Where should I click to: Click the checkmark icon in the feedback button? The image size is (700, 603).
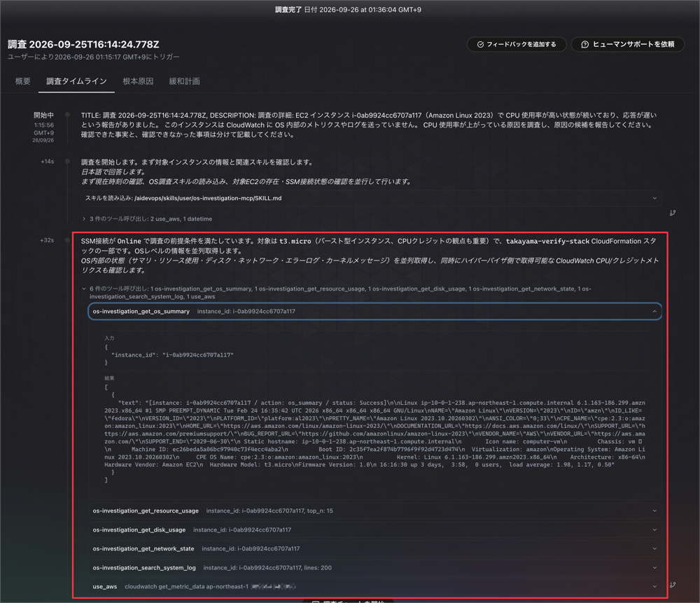coord(480,44)
